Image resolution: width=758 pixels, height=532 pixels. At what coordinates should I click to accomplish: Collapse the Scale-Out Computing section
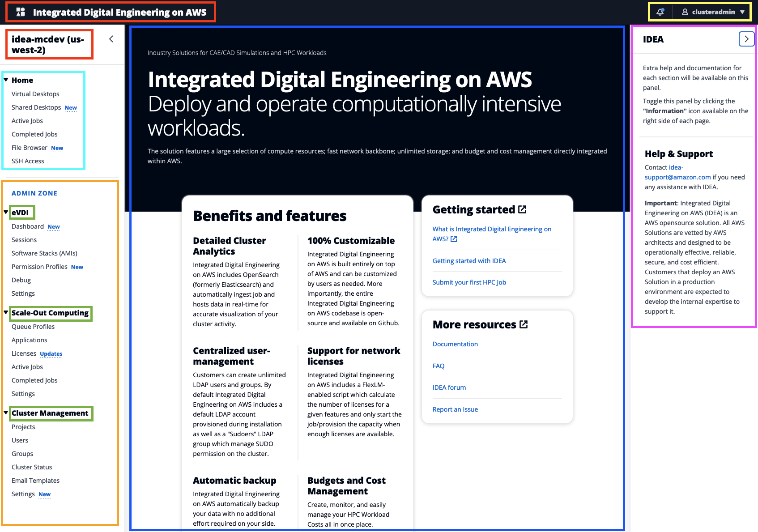(x=6, y=313)
